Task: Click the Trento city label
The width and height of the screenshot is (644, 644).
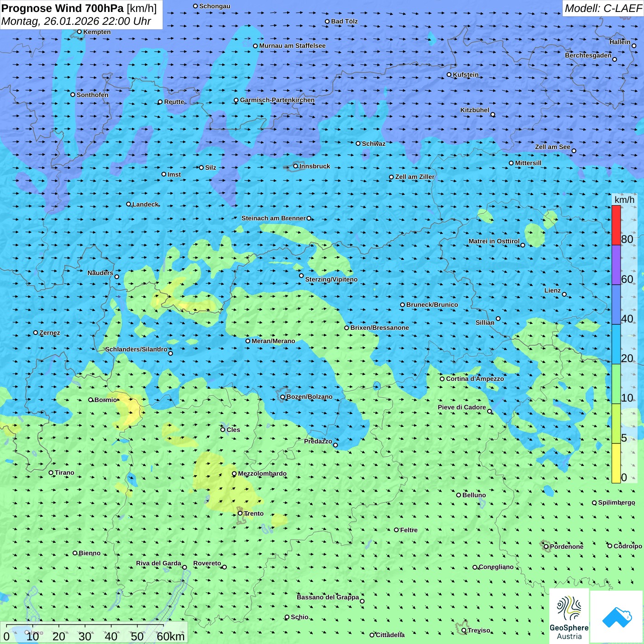Action: coord(254,513)
